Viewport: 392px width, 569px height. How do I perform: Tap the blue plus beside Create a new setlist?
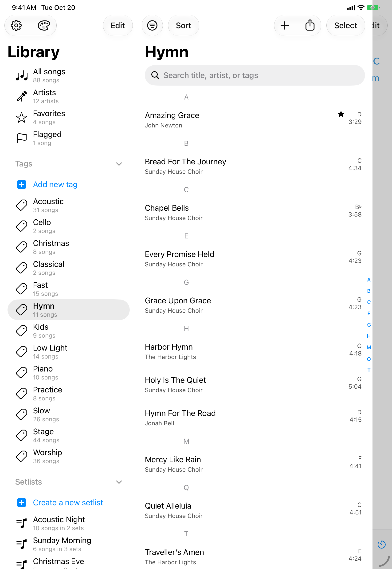click(22, 502)
